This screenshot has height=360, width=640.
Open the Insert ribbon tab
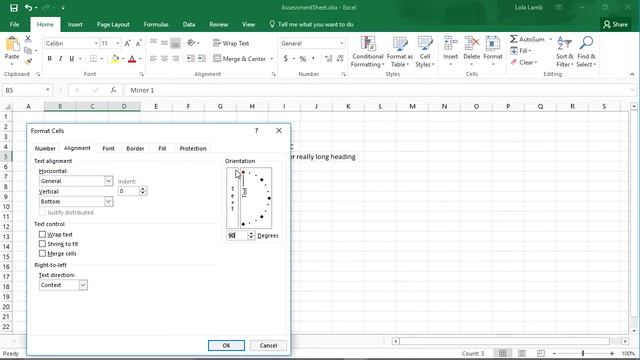click(75, 24)
